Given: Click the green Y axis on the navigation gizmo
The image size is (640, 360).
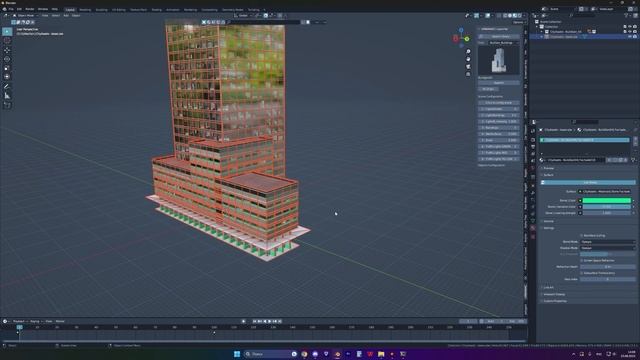Looking at the screenshot, I should [x=467, y=39].
